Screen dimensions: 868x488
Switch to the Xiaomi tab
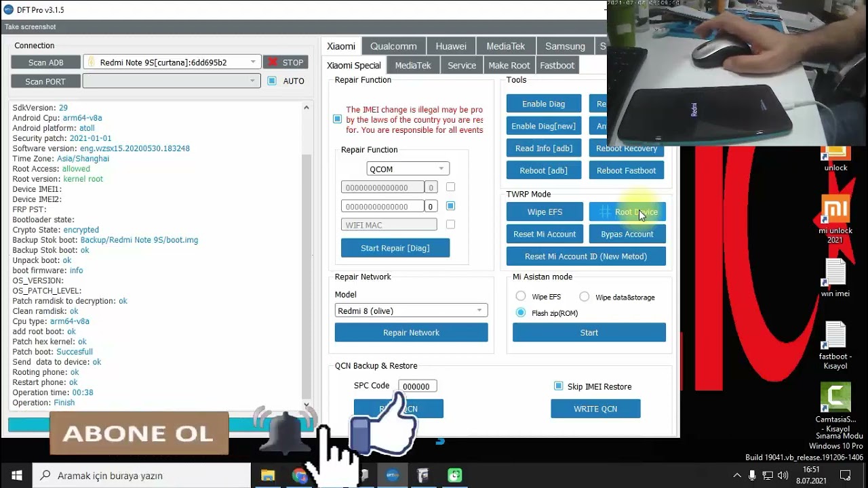(x=341, y=46)
